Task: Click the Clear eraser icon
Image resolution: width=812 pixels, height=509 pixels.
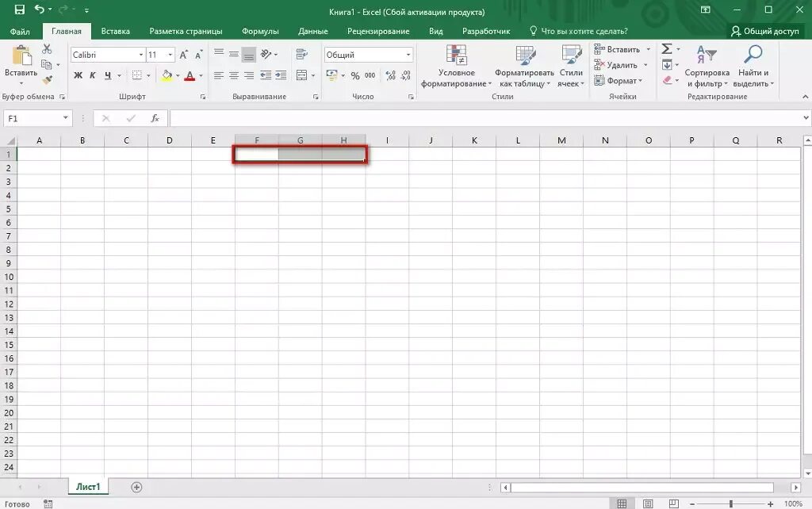Action: pyautogui.click(x=667, y=80)
